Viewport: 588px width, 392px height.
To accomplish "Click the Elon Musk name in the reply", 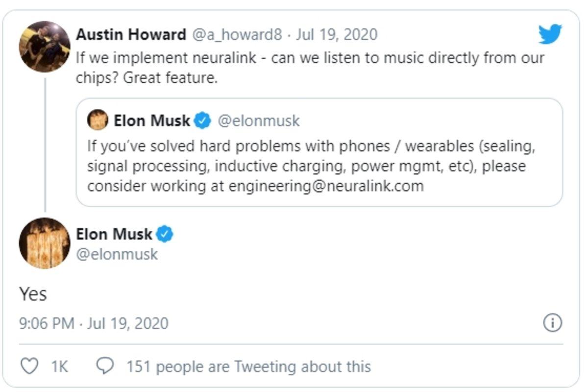I will [115, 234].
